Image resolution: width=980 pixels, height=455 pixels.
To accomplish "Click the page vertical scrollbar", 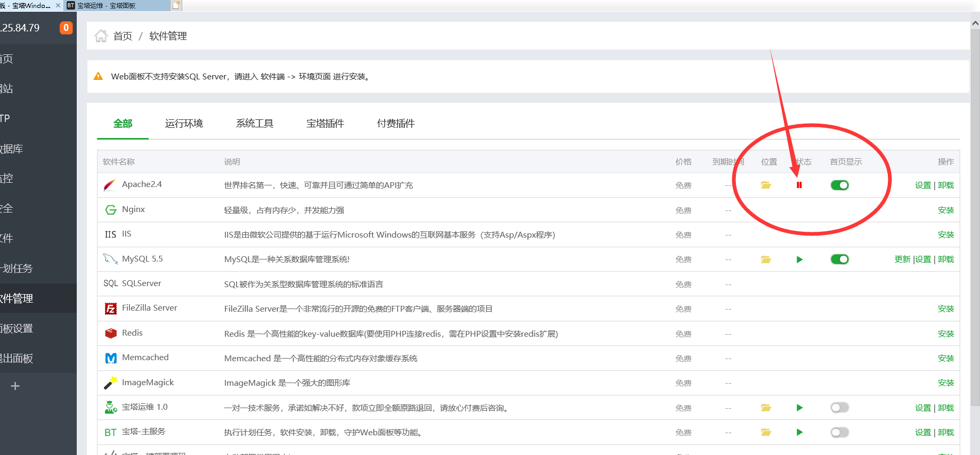I will [975, 217].
